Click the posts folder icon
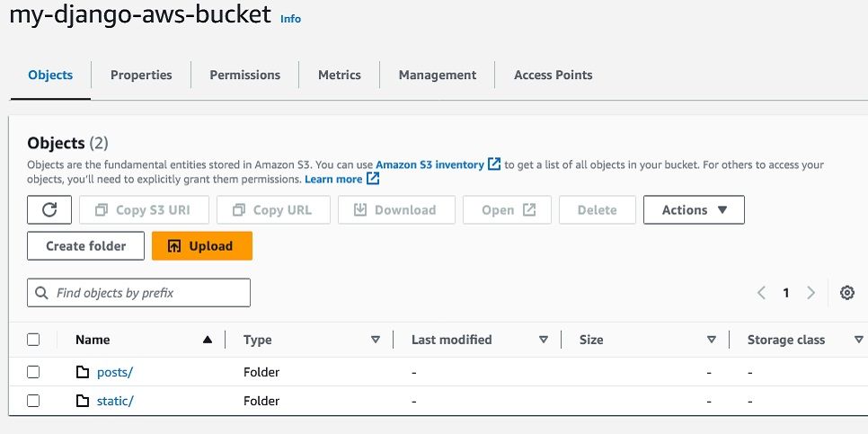868x434 pixels. [x=83, y=372]
